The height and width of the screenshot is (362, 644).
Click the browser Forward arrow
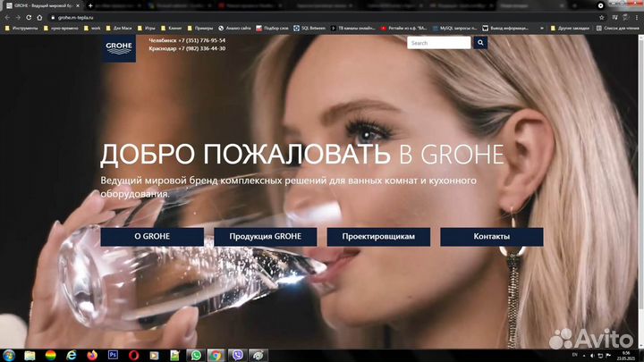click(18, 18)
